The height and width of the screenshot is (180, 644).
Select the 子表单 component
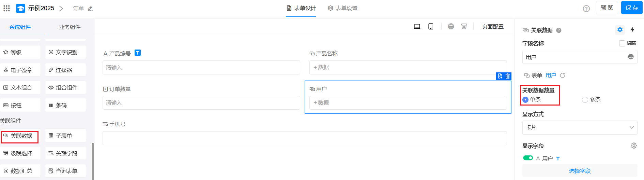click(65, 136)
